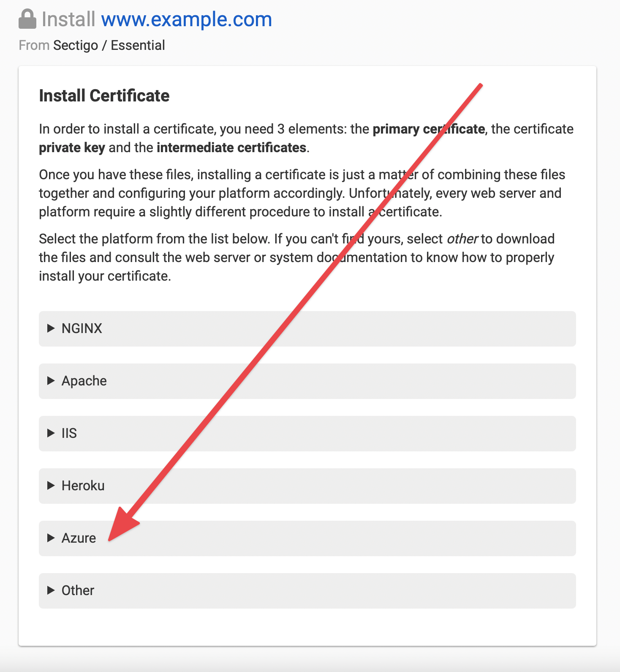Click the arrow icon on the Other row
The width and height of the screenshot is (620, 672).
51,590
